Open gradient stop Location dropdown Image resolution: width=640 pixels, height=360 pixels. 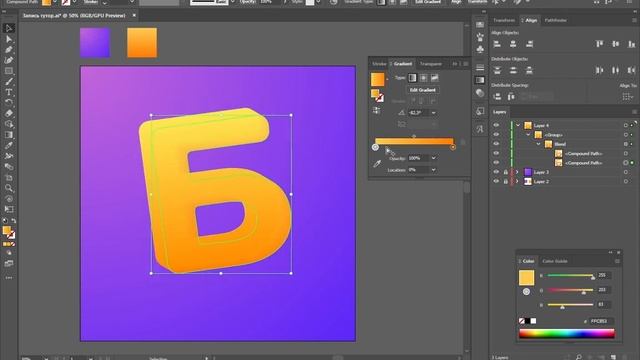[433, 170]
